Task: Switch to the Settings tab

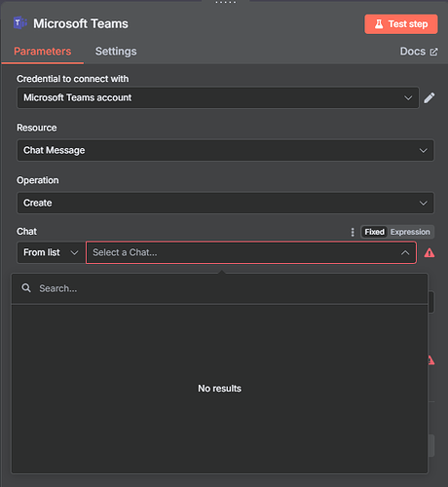Action: click(x=116, y=52)
